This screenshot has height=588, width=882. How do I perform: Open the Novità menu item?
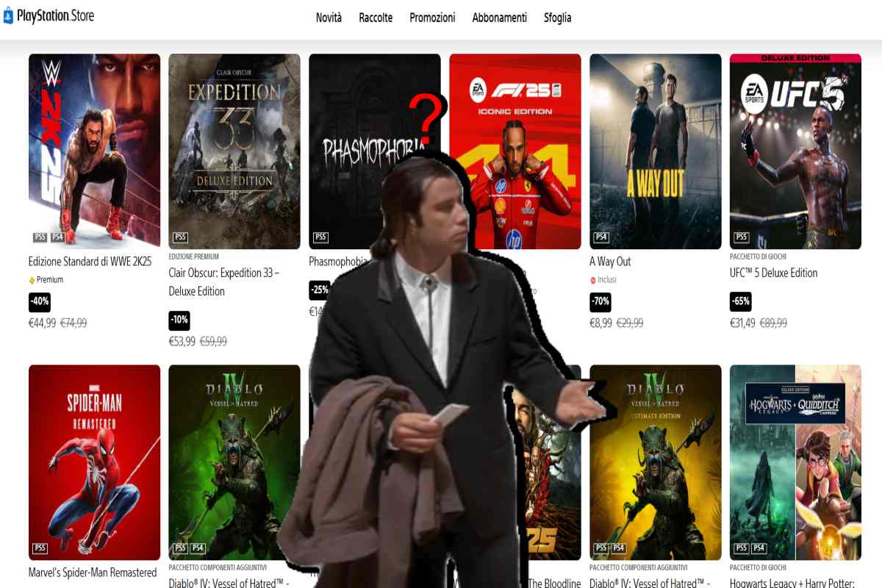[x=329, y=18]
